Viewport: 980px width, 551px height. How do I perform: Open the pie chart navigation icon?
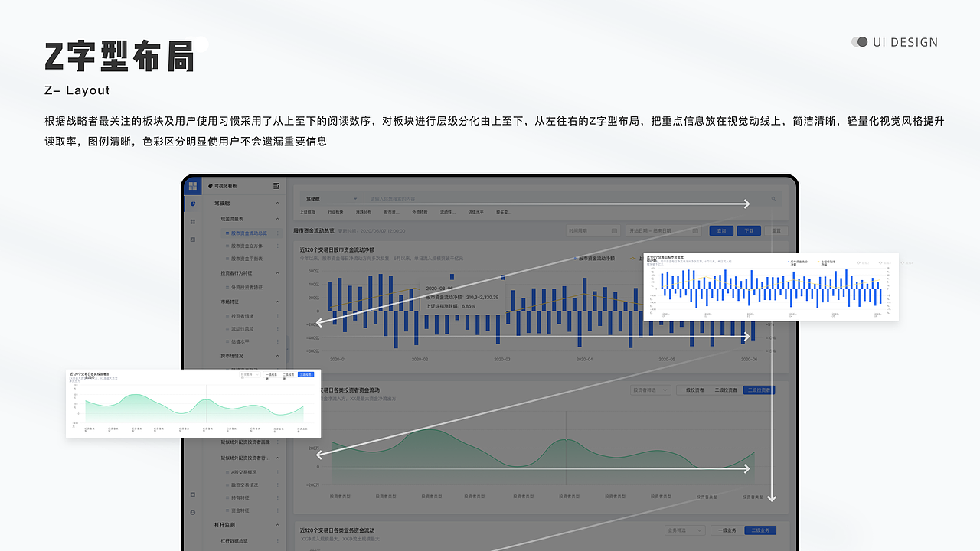(x=193, y=204)
